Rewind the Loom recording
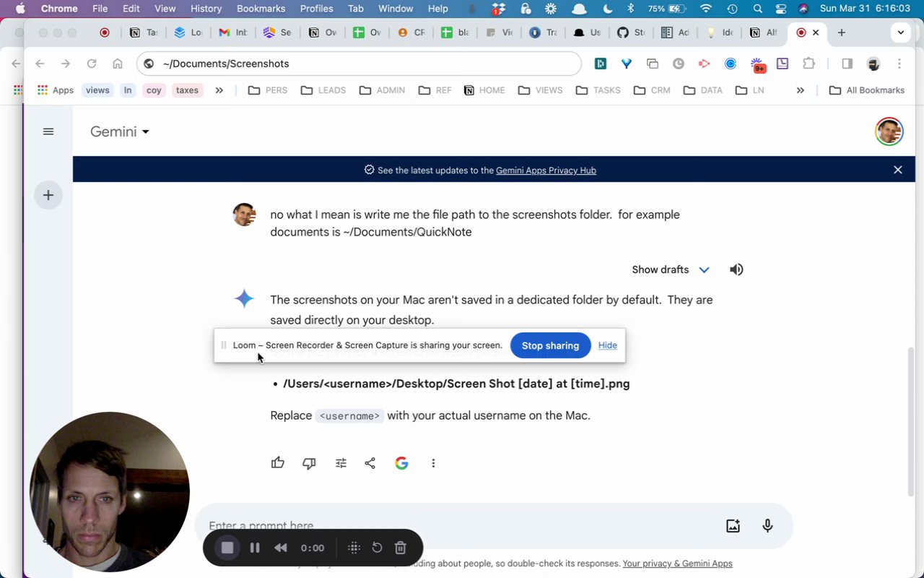The width and height of the screenshot is (924, 578). coord(281,548)
